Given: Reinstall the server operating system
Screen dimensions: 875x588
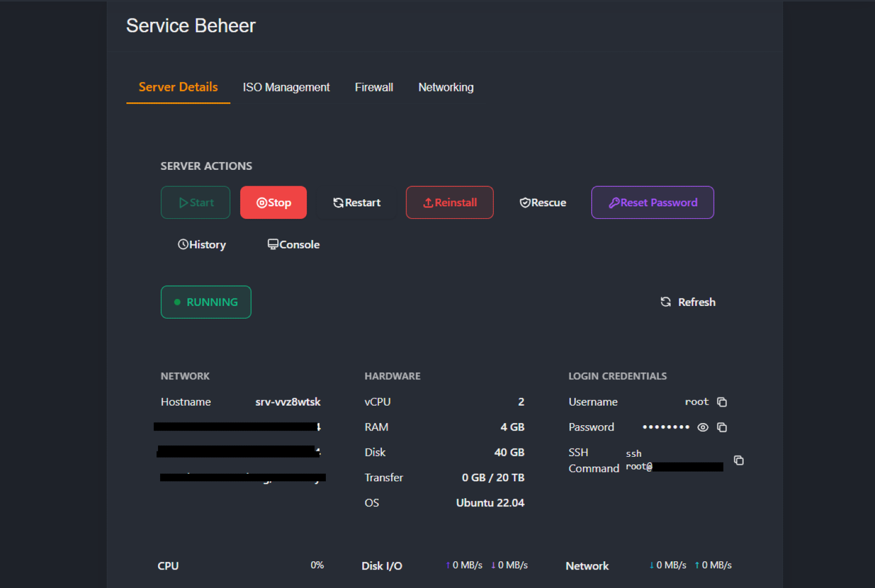Looking at the screenshot, I should point(449,203).
